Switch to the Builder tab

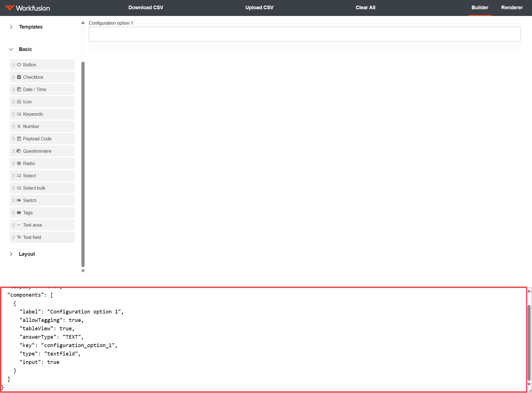pyautogui.click(x=480, y=8)
